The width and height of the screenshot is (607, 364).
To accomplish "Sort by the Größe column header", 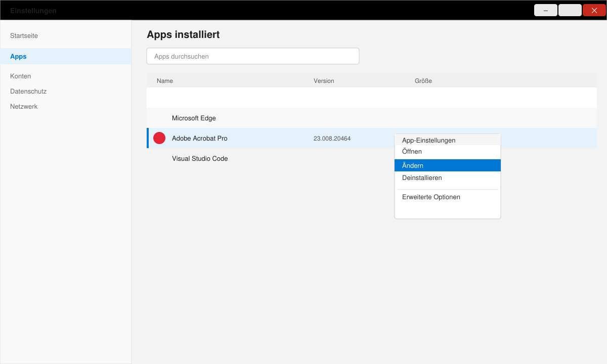I will pos(423,81).
